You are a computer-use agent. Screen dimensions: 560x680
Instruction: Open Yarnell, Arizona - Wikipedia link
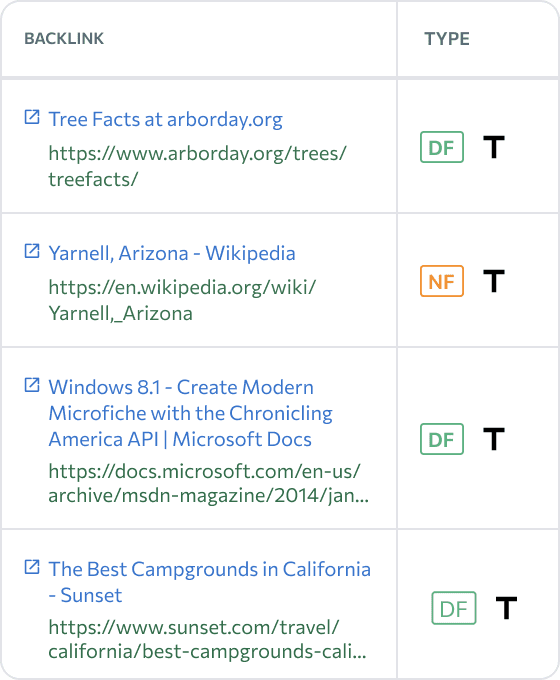pos(172,253)
